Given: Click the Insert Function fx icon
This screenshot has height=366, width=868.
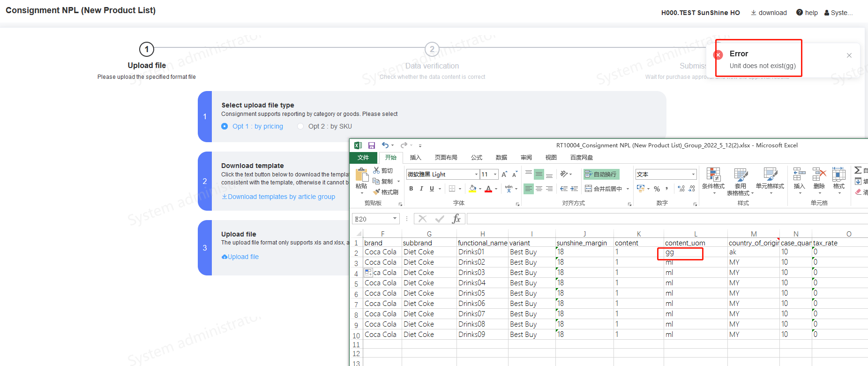Looking at the screenshot, I should (x=456, y=219).
